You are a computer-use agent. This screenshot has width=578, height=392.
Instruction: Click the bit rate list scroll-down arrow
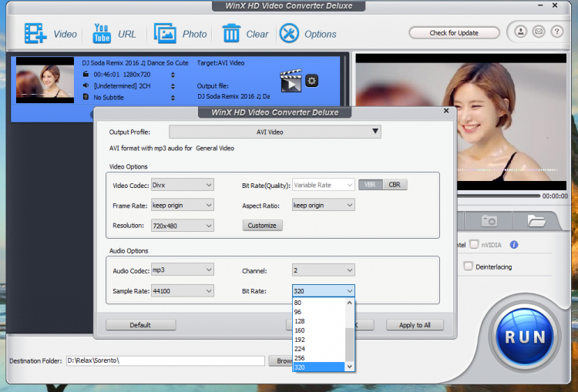coord(349,367)
